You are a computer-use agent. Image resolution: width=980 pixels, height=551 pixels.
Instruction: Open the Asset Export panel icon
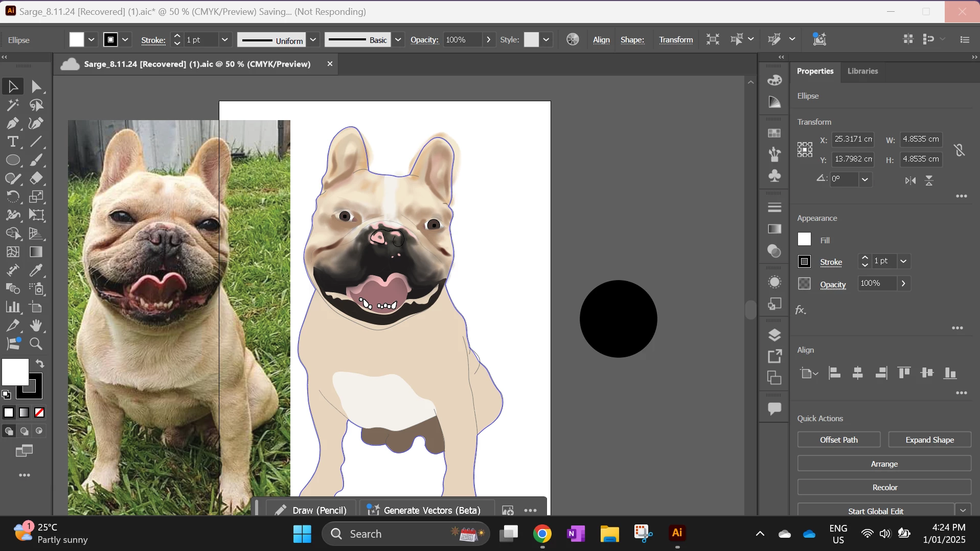point(774,356)
